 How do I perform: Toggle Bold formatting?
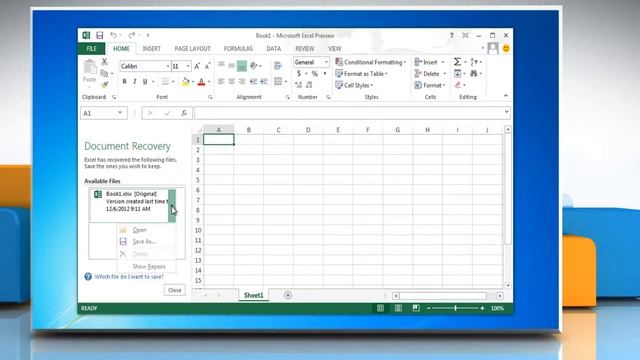pyautogui.click(x=124, y=82)
